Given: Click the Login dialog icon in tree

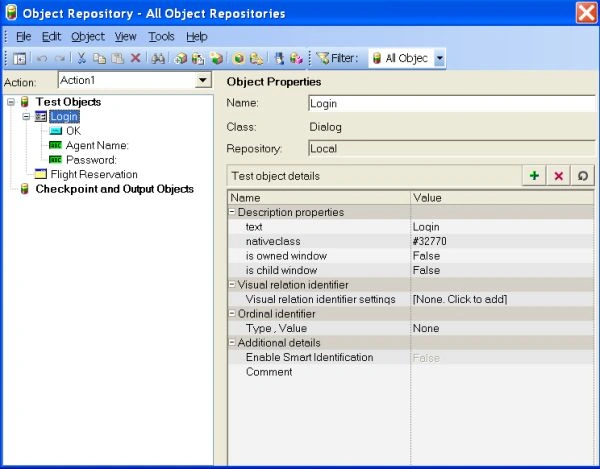Looking at the screenshot, I should tap(41, 116).
